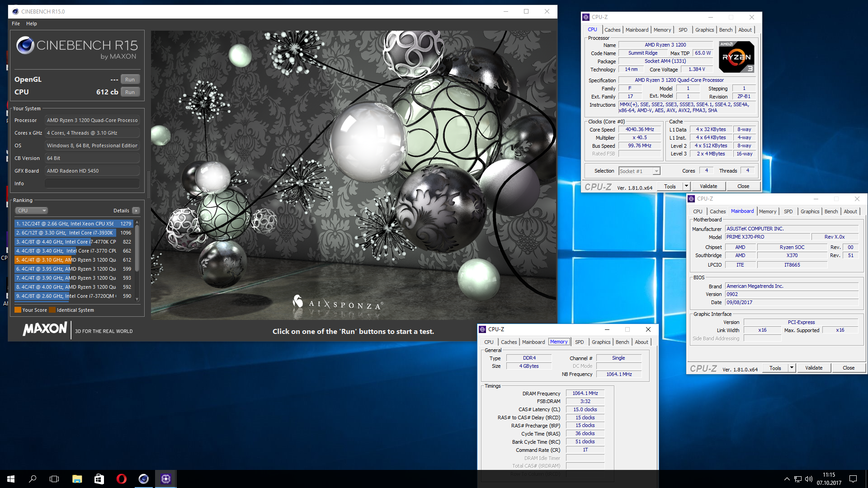Click the Cinebench title bar app icon
868x488 pixels.
click(x=15, y=11)
